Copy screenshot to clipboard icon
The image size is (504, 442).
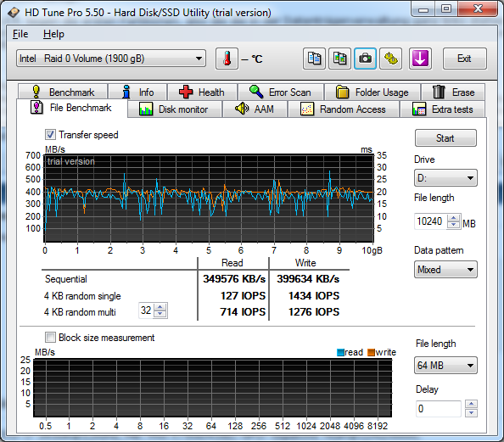[x=339, y=59]
